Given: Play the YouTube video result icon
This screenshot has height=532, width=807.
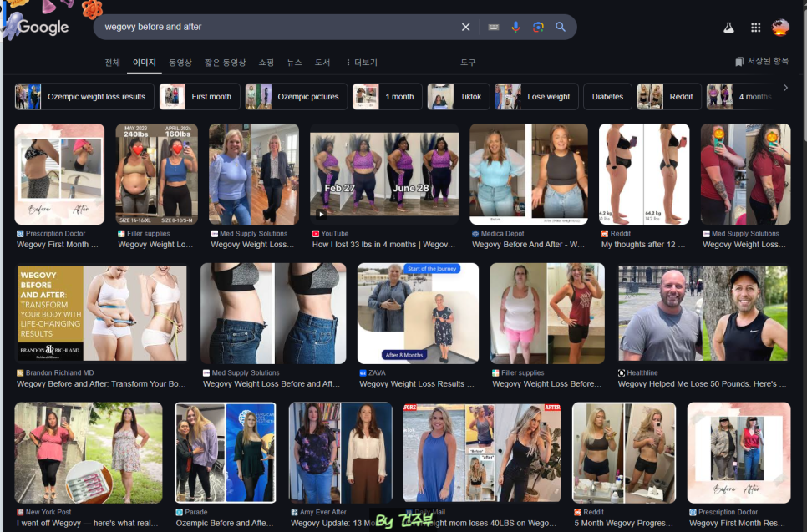Looking at the screenshot, I should click(x=321, y=214).
